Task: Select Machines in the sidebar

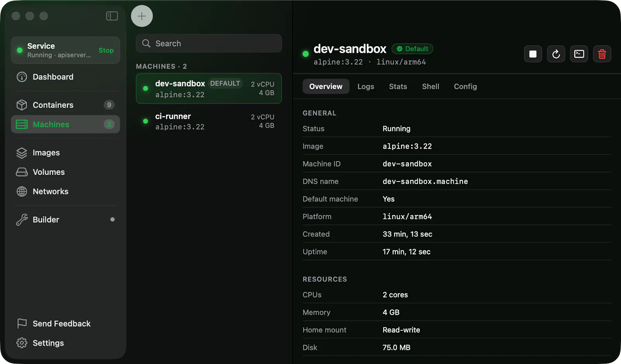Action: tap(65, 124)
